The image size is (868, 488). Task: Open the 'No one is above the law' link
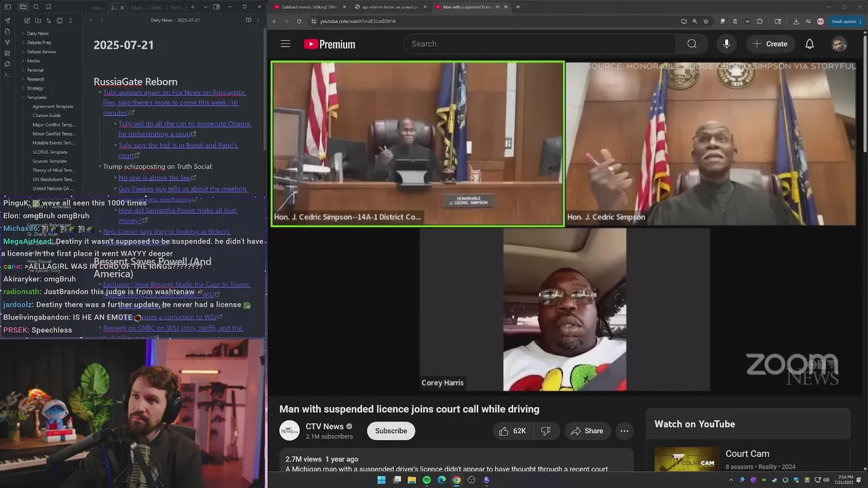coord(155,178)
